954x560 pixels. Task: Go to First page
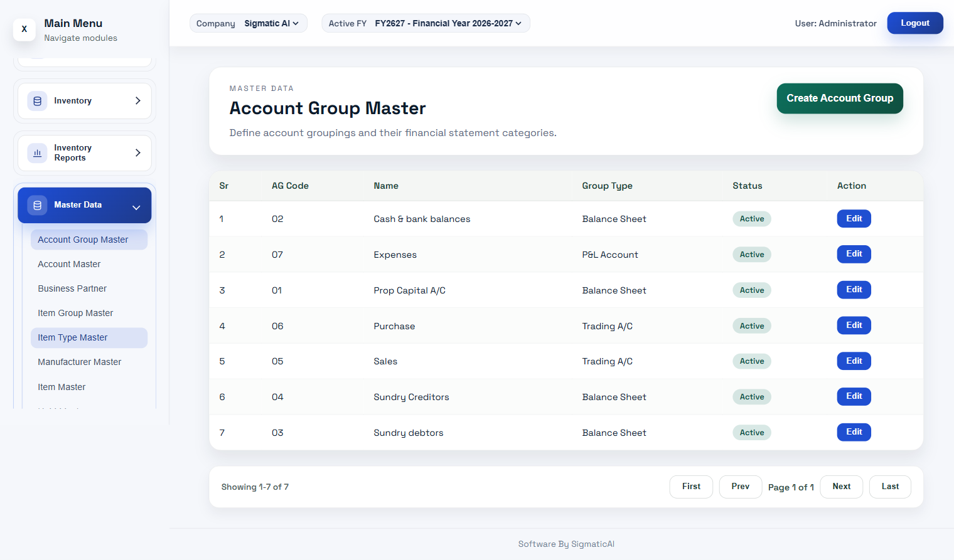tap(691, 487)
